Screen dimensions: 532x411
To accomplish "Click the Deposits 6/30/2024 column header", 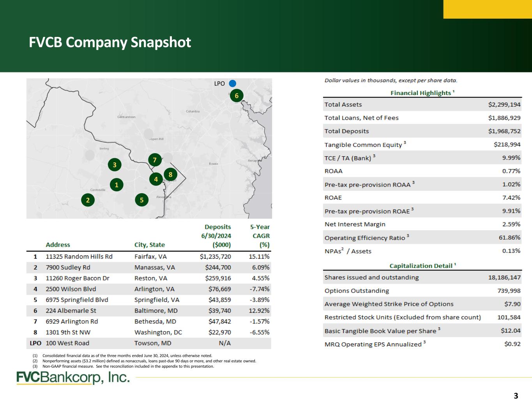I will click(x=217, y=236).
